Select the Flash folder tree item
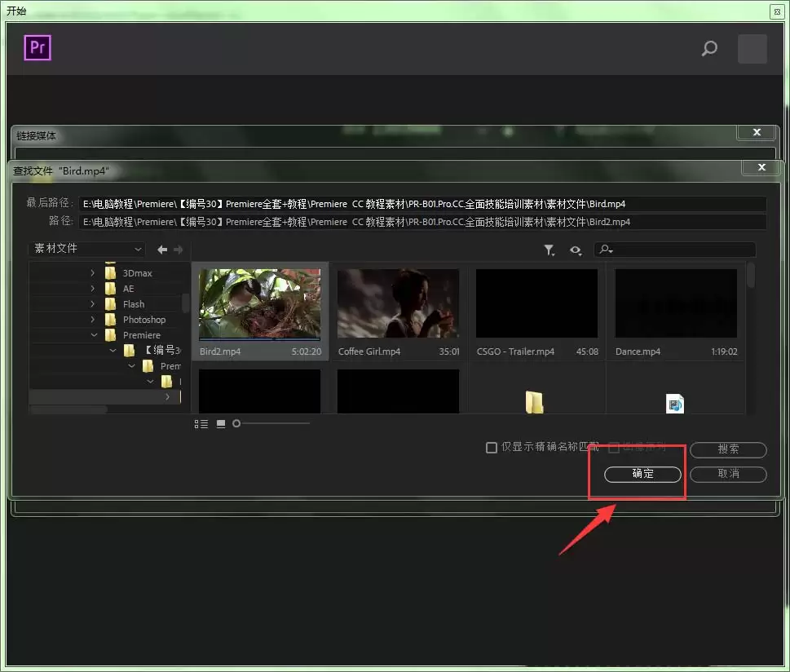This screenshot has height=672, width=790. pyautogui.click(x=134, y=304)
